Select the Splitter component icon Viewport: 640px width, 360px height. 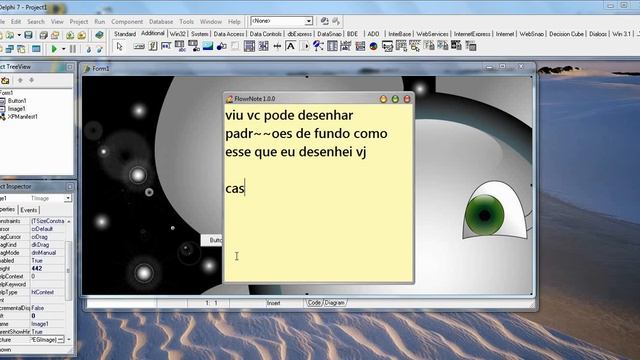(277, 46)
